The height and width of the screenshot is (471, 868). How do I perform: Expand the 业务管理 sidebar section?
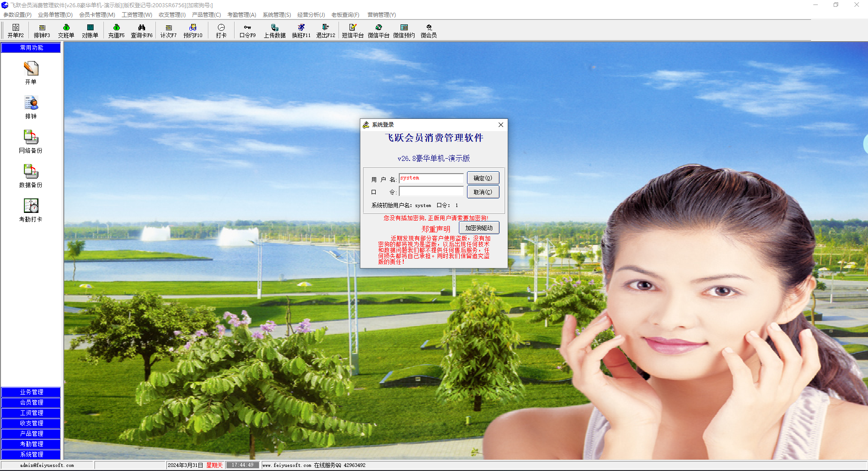pyautogui.click(x=31, y=392)
